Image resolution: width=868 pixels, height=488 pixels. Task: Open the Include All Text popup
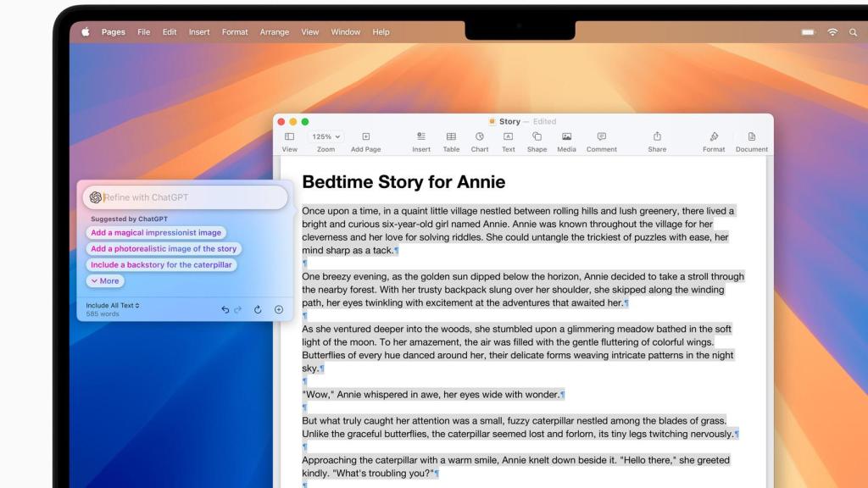(113, 305)
